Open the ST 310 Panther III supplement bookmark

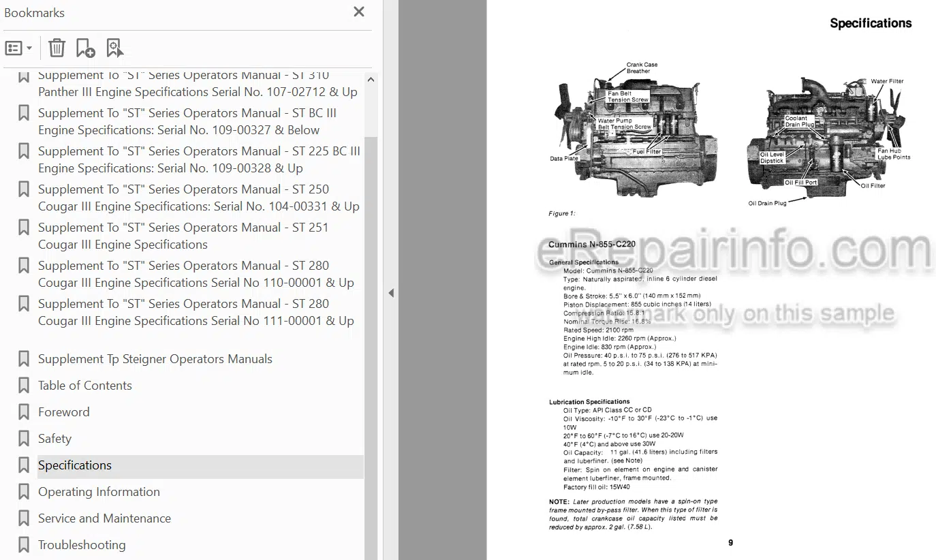pos(198,83)
